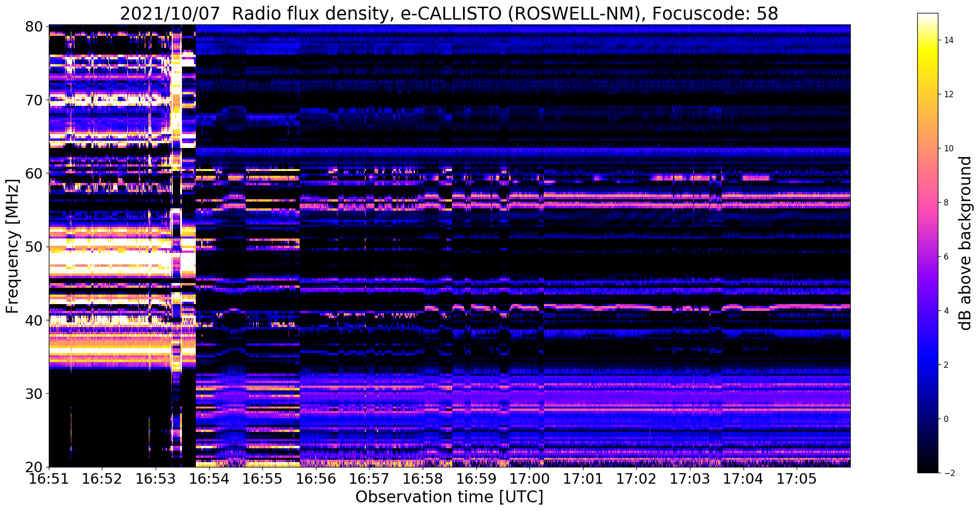Image resolution: width=980 pixels, height=511 pixels.
Task: Click the colorbar tick labeled 0
Action: (946, 419)
